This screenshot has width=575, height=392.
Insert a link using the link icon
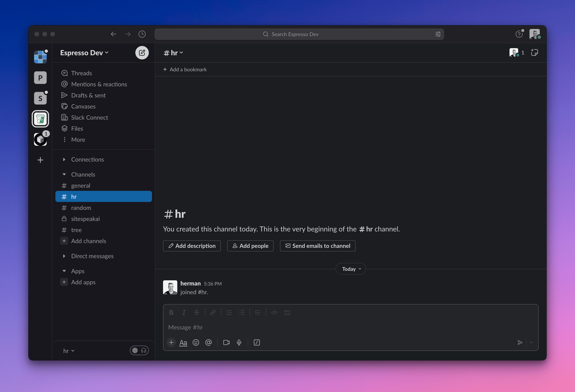[213, 312]
